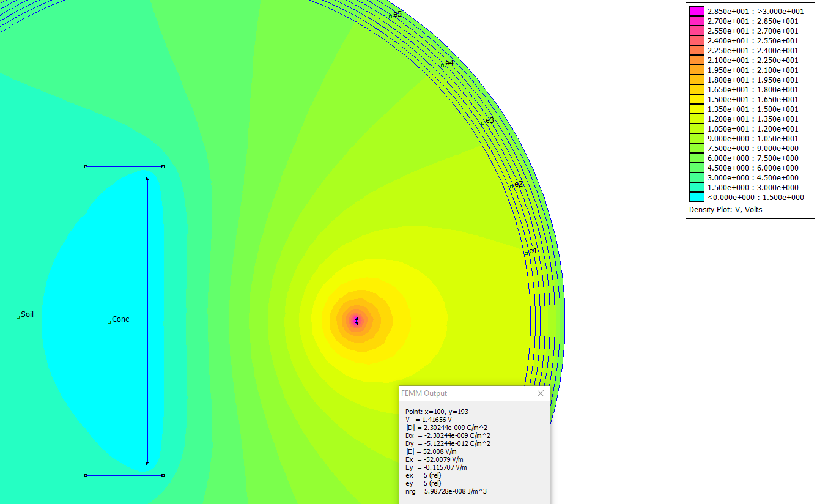817x504 pixels.
Task: Click the yellow 1.500e+001 : 1.650e+001 legend swatch
Action: [696, 99]
